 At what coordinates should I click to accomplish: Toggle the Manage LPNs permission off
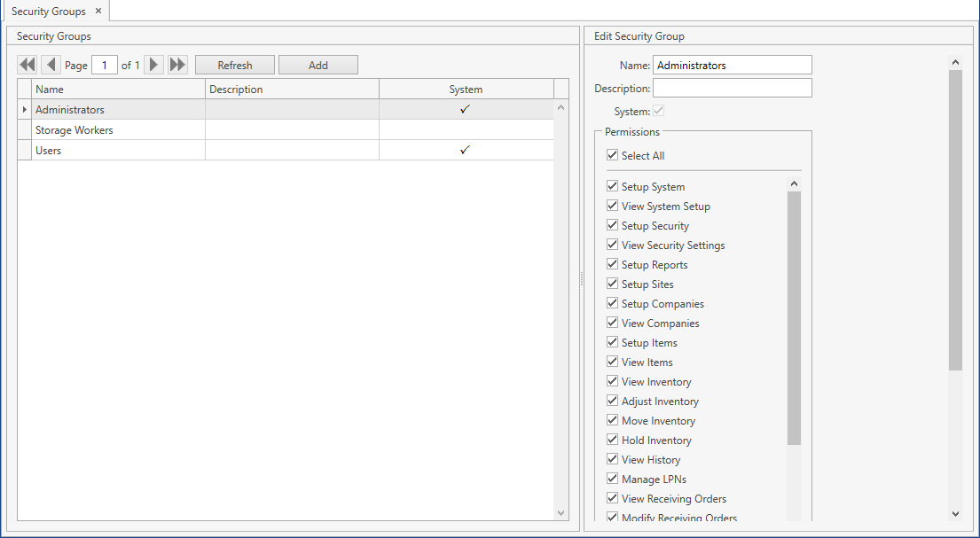pyautogui.click(x=612, y=479)
